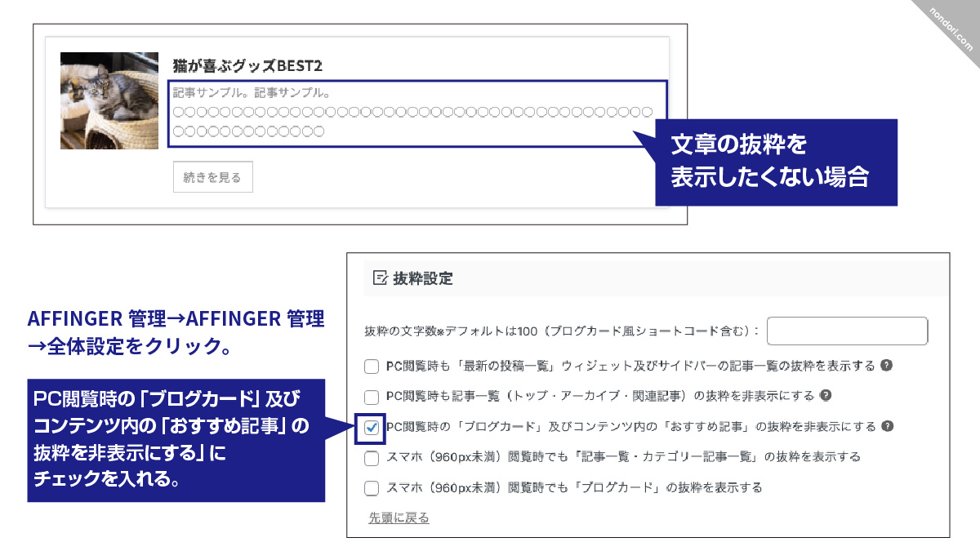The height and width of the screenshot is (551, 980).
Task: Toggle 記事一覧（トップ・アーカイブ・関連記事）抜粋非表示 checkbox
Action: (372, 397)
